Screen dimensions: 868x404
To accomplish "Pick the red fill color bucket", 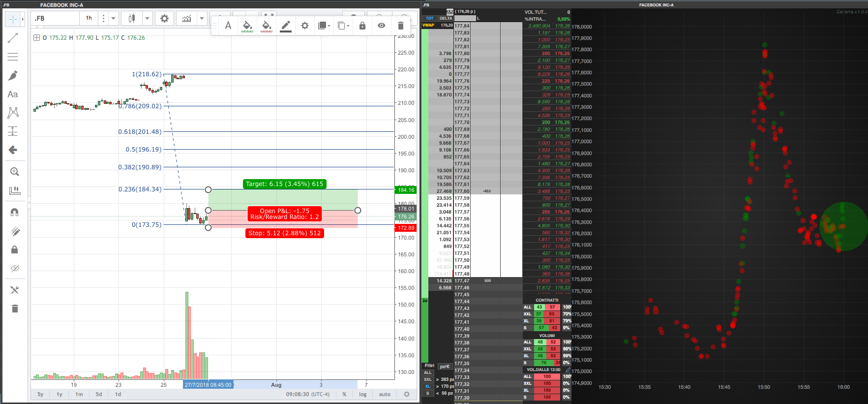I will (x=267, y=26).
